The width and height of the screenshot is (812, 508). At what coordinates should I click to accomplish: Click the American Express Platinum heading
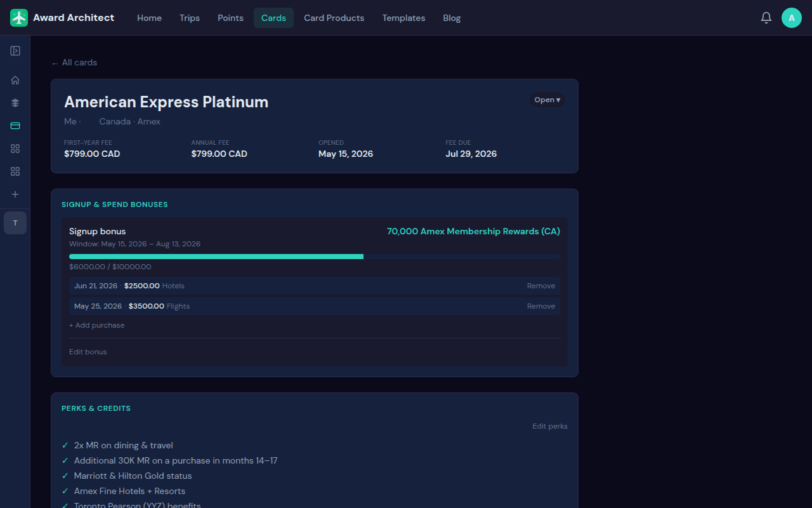[x=166, y=102]
